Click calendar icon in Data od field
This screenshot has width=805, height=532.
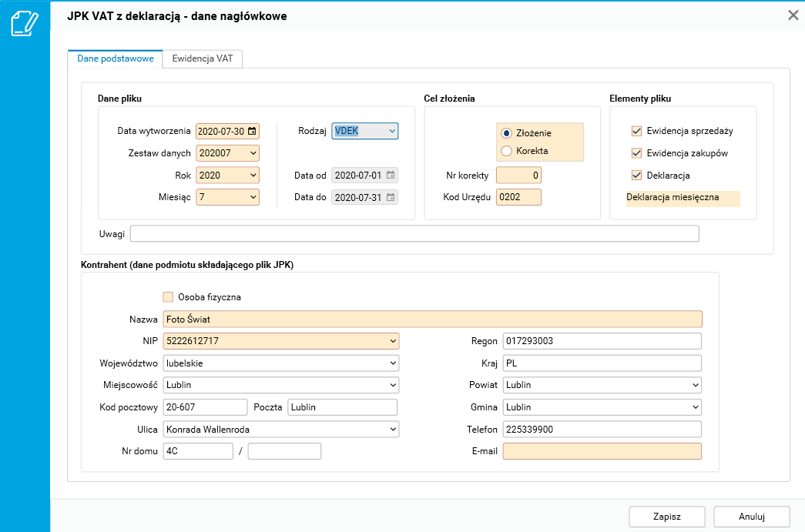tap(391, 176)
